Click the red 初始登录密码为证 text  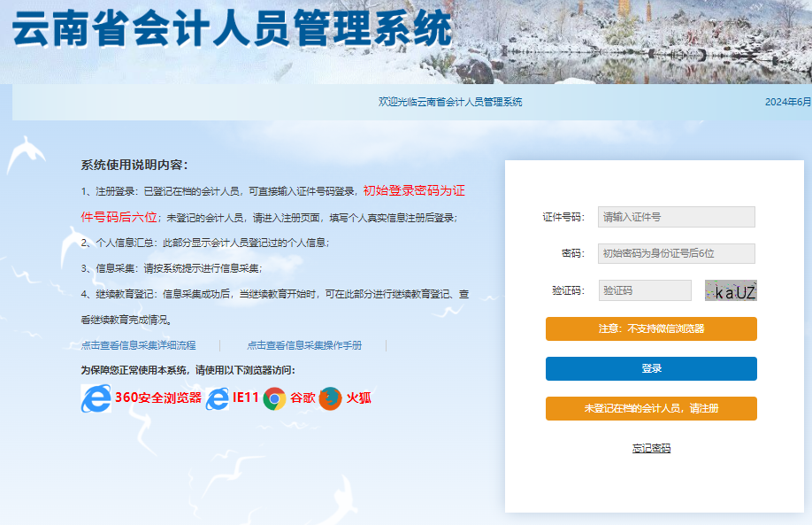pos(414,190)
